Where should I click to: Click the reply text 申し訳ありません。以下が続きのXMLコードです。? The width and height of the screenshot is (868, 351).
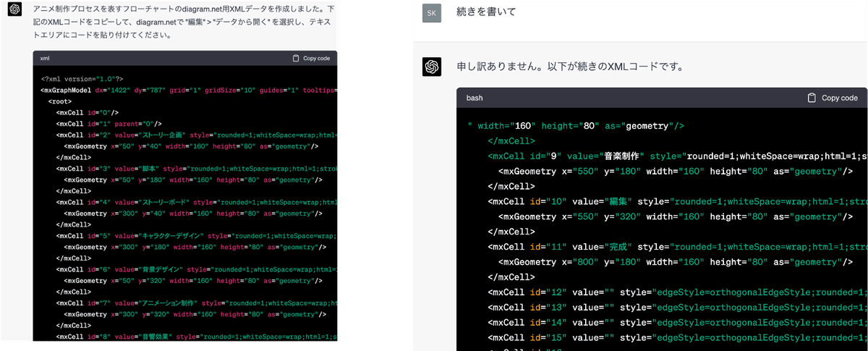[x=570, y=67]
